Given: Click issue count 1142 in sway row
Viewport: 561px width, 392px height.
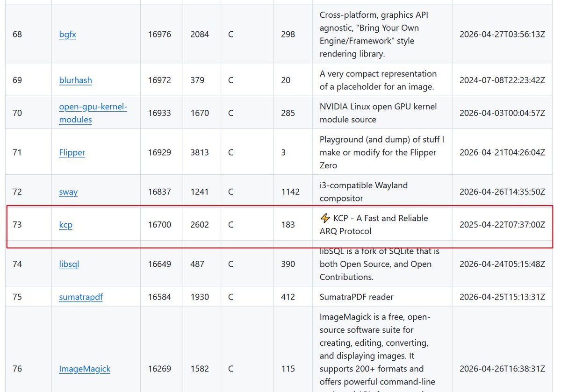Looking at the screenshot, I should pos(290,192).
